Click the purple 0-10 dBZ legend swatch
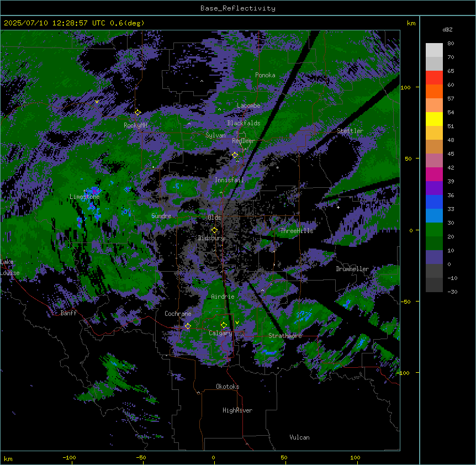This screenshot has height=465, width=476. pos(434,257)
